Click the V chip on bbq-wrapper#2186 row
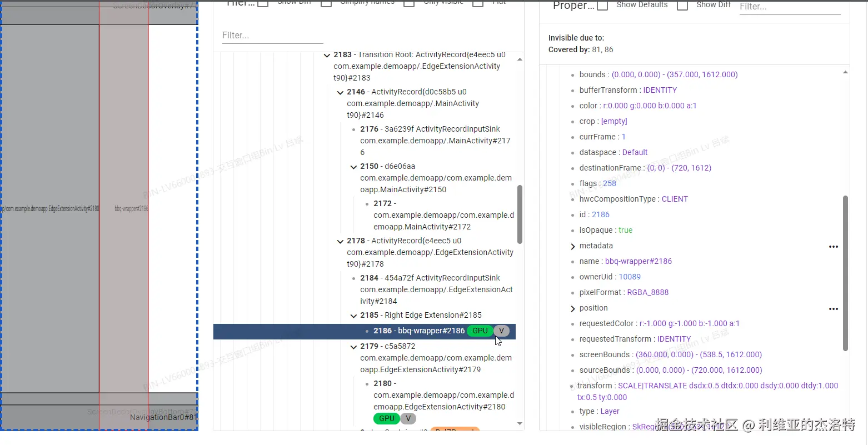The image size is (868, 445). click(501, 331)
